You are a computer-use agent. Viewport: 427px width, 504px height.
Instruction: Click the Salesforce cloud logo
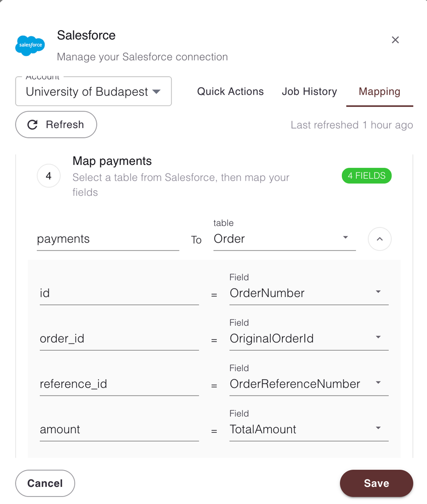30,45
